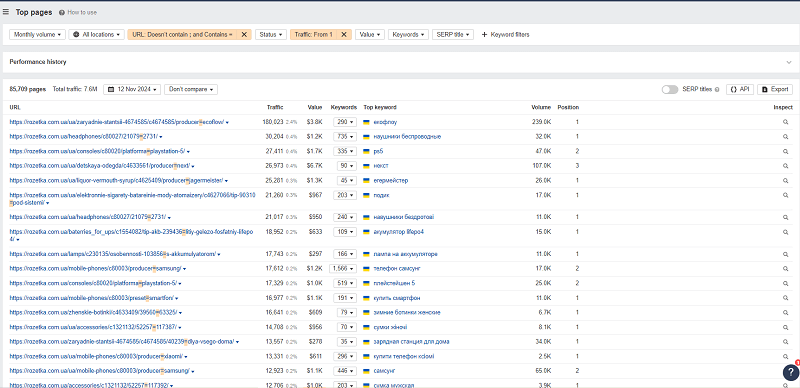The width and height of the screenshot is (800, 388).
Task: Open the 12 Nov 2024 date picker
Action: (x=132, y=89)
